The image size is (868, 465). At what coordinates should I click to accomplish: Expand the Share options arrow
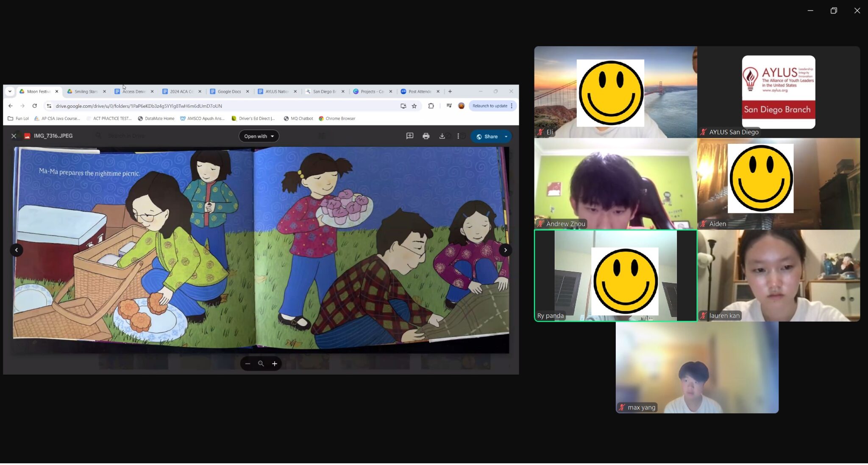[x=506, y=137]
